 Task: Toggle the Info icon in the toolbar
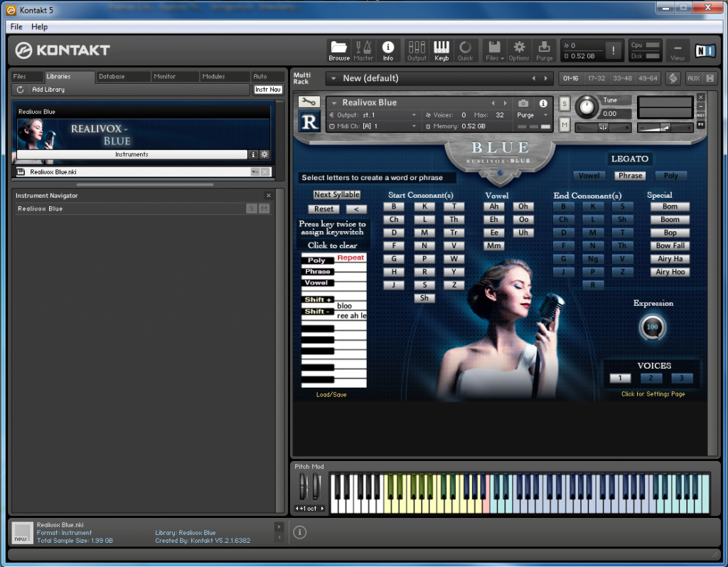coord(387,51)
